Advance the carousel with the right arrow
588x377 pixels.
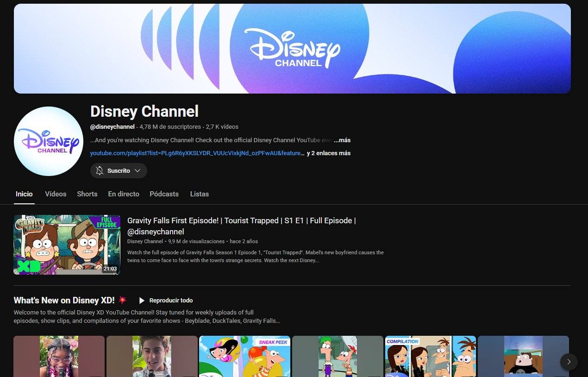[569, 362]
